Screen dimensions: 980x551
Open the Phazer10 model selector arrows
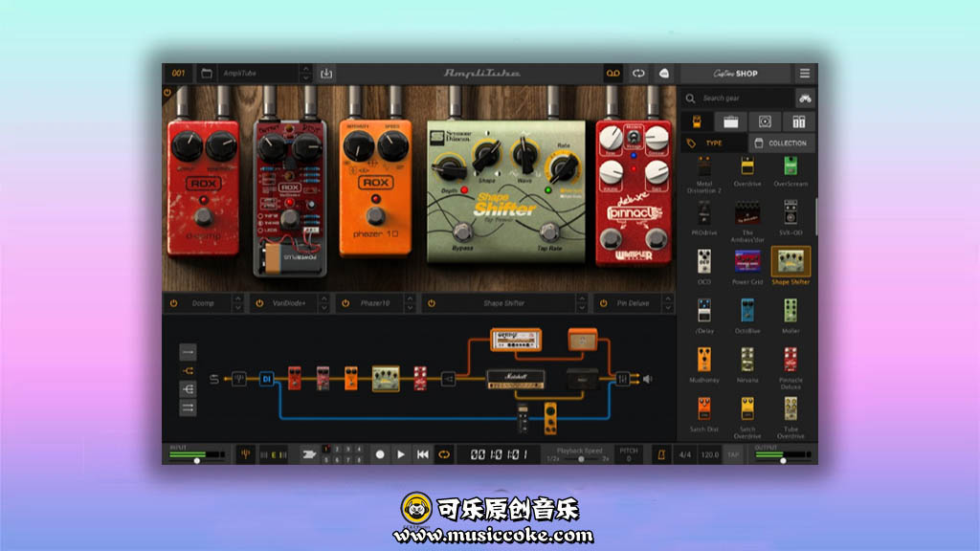click(410, 303)
